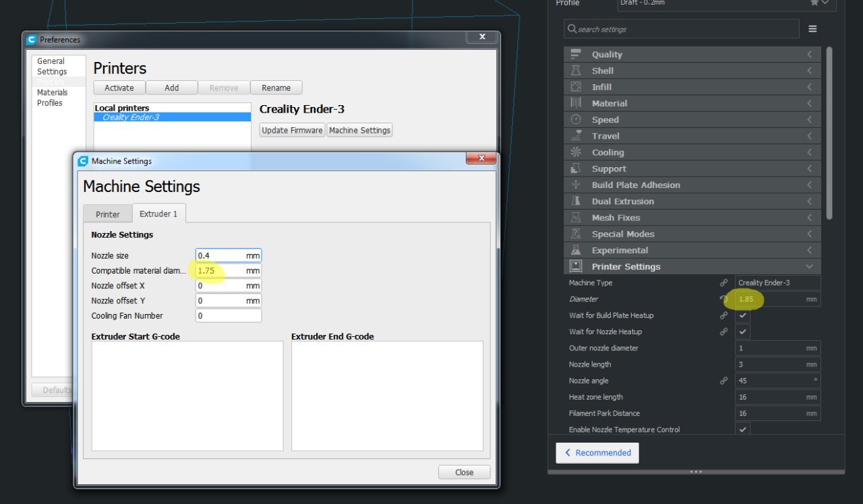Click the profile star icon
The height and width of the screenshot is (504, 863).
(814, 3)
